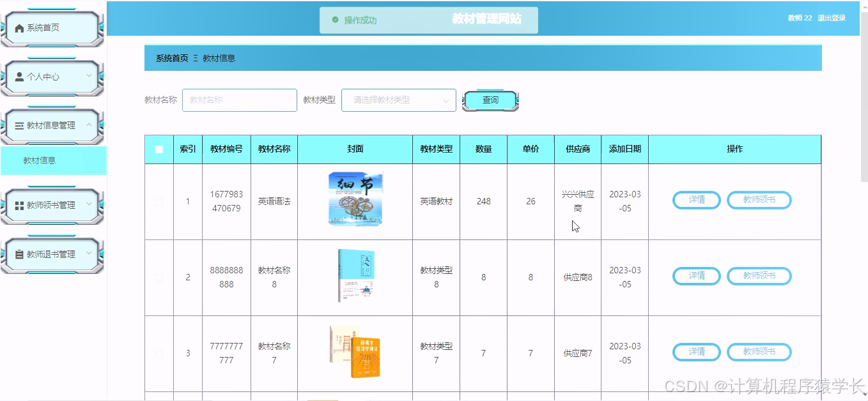Screen dimensions: 868x401
Task: Check the checkbox for row 英语语法
Action: coord(159,202)
